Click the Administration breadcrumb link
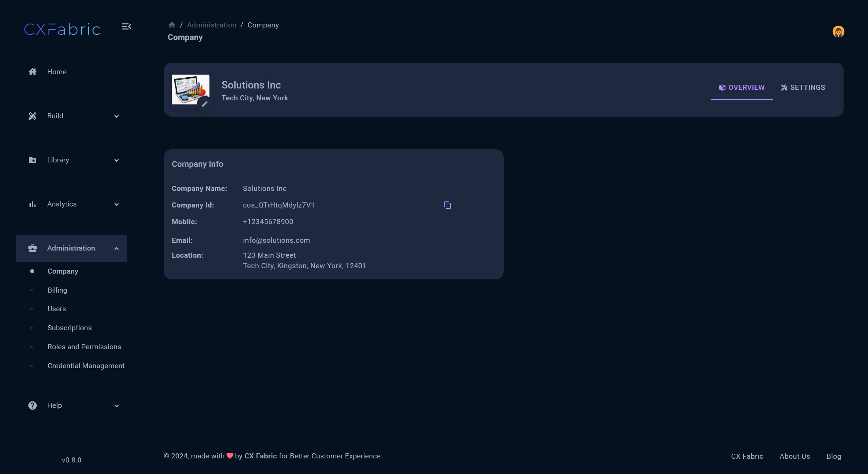The image size is (868, 474). pos(211,25)
